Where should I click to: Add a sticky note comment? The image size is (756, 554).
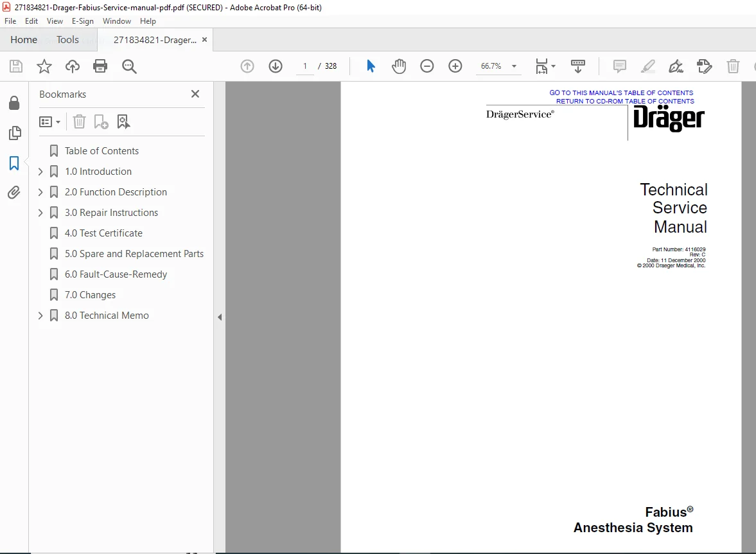pos(620,66)
